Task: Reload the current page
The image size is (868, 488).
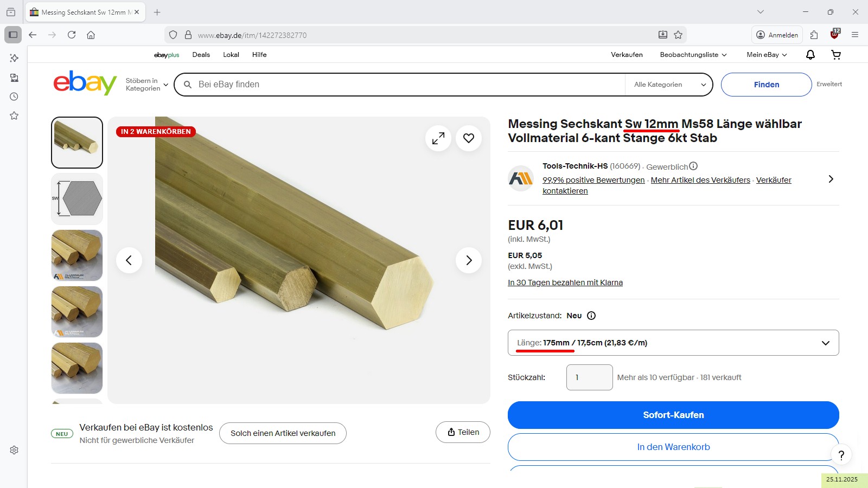Action: click(72, 35)
